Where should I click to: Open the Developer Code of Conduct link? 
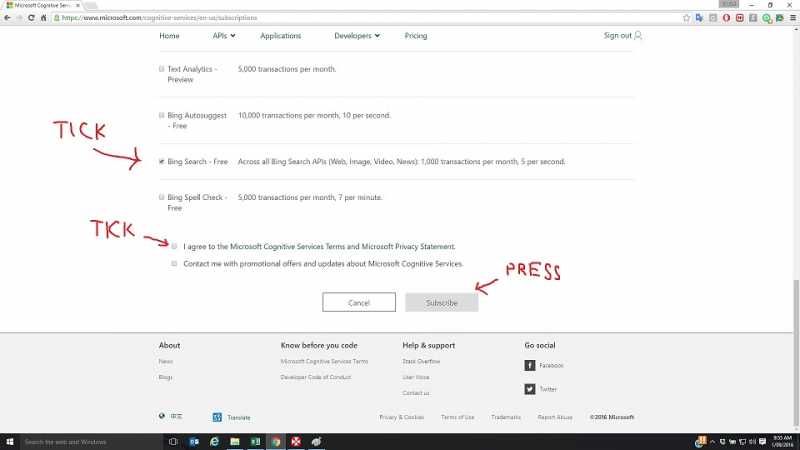click(x=316, y=377)
